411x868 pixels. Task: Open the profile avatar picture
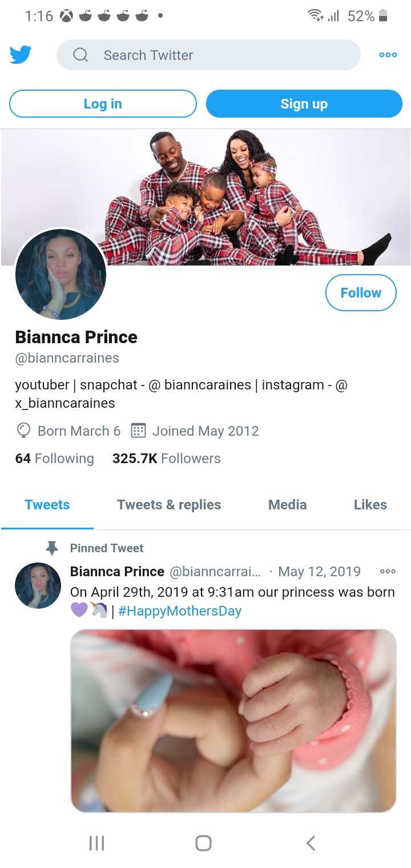point(61,274)
